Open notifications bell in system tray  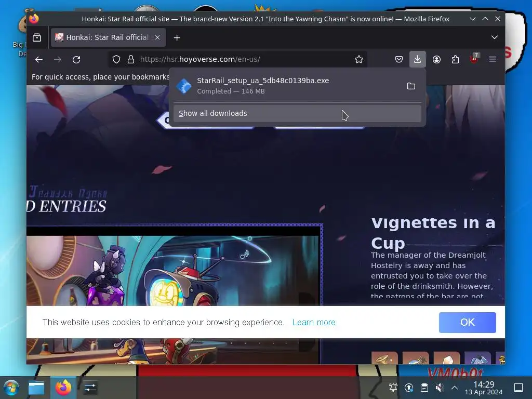[393, 388]
